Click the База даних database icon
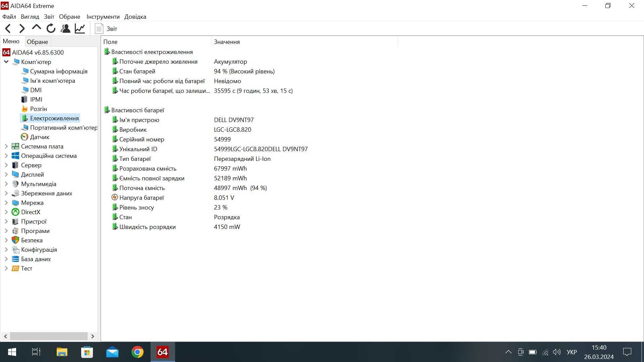Screen dimensions: 644x362 15,259
